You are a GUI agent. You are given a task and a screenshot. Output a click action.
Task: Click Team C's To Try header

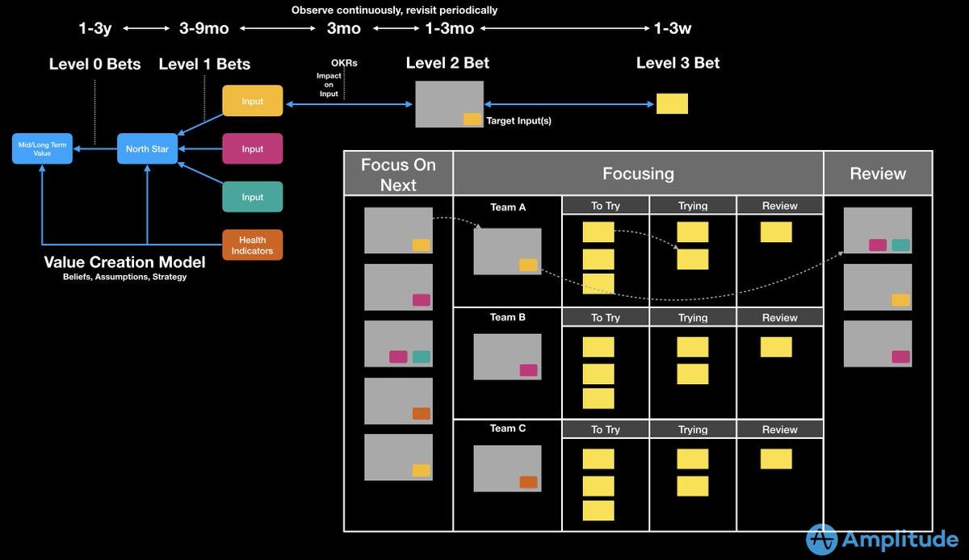pos(606,430)
